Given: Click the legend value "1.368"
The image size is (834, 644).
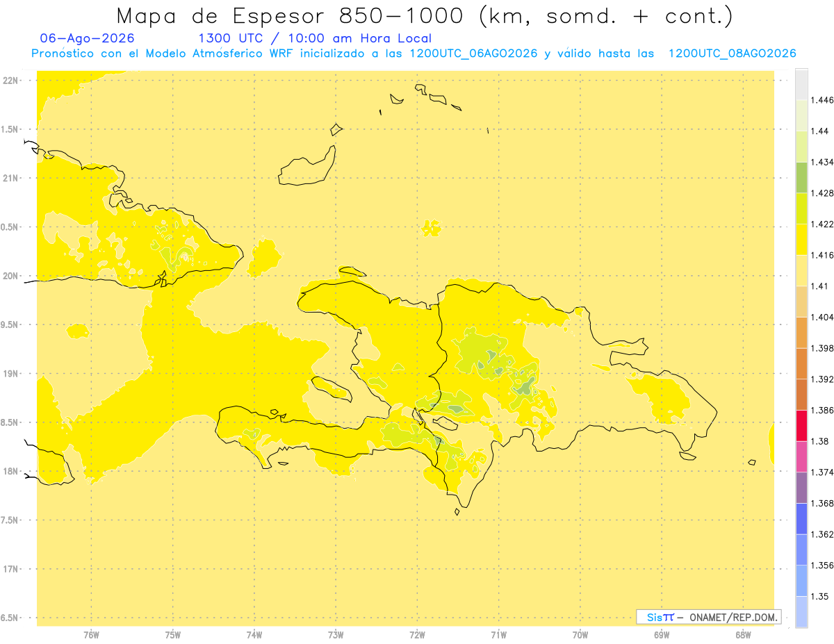Looking at the screenshot, I should coord(822,503).
